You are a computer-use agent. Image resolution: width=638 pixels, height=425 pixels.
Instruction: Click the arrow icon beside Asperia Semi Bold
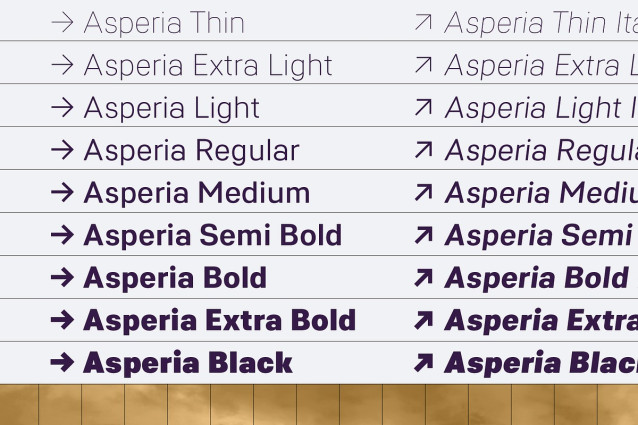62,236
